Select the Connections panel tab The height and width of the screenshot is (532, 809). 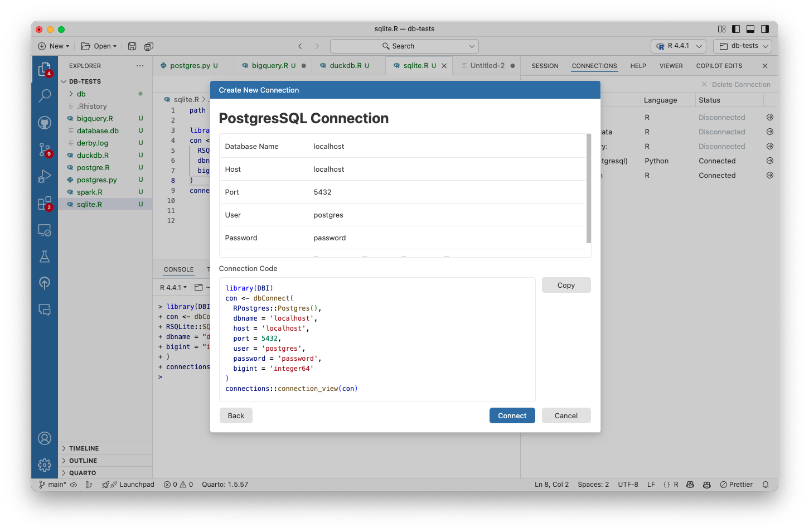[594, 65]
